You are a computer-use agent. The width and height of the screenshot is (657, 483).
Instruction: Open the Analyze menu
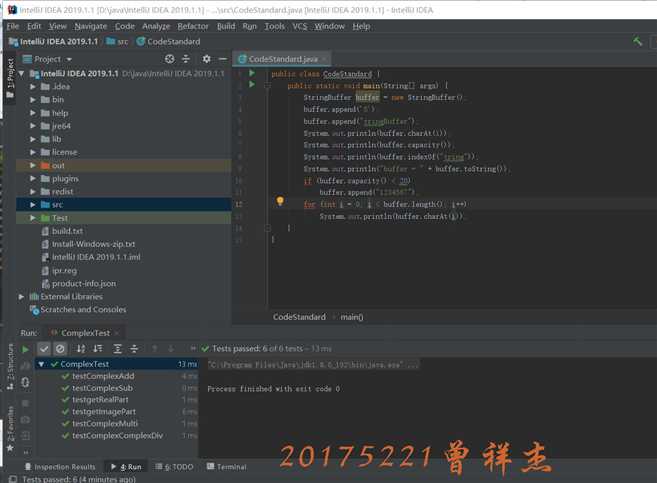coord(156,26)
